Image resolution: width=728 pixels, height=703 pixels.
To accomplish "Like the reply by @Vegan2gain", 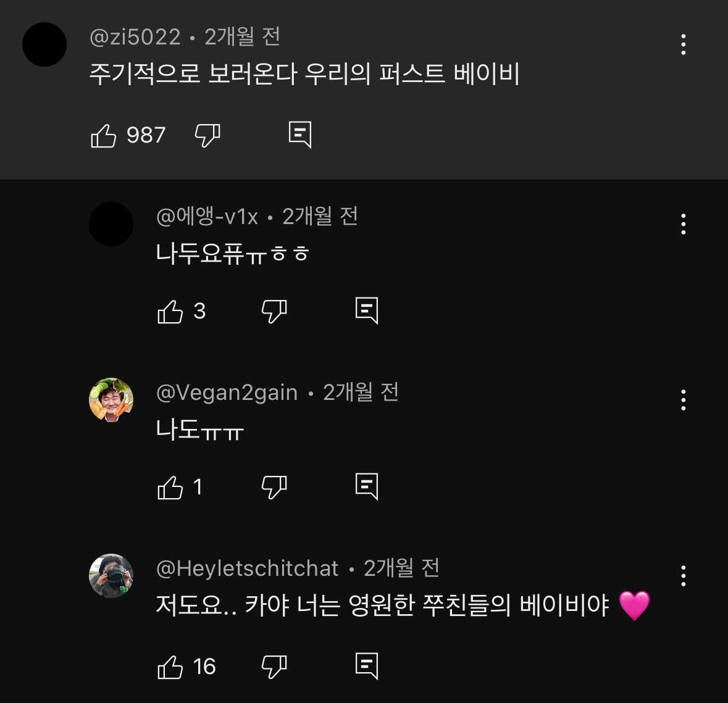I will click(x=170, y=488).
